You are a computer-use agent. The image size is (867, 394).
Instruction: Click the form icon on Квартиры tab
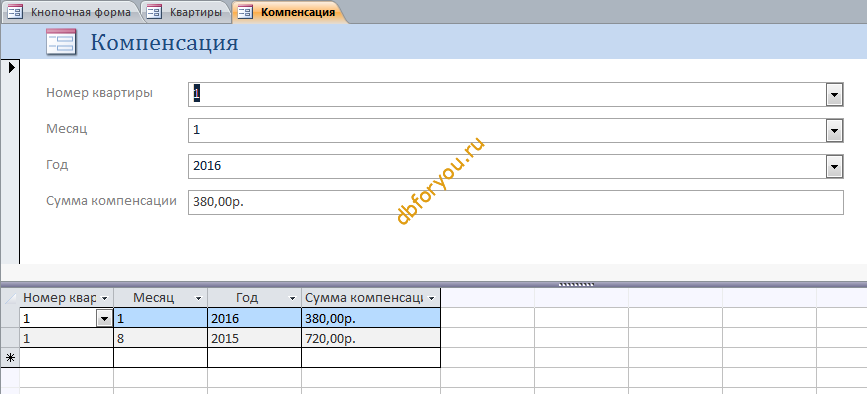pyautogui.click(x=154, y=12)
